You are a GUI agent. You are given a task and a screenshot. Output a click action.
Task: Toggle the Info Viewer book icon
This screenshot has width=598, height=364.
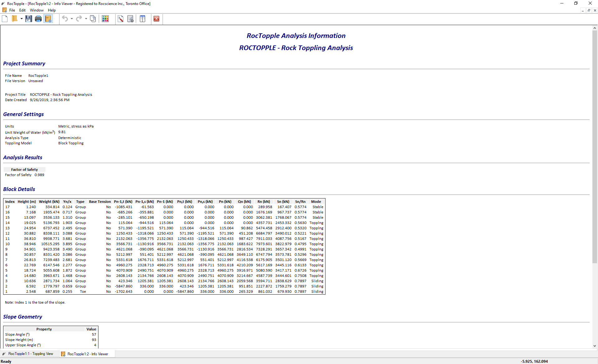(48, 19)
